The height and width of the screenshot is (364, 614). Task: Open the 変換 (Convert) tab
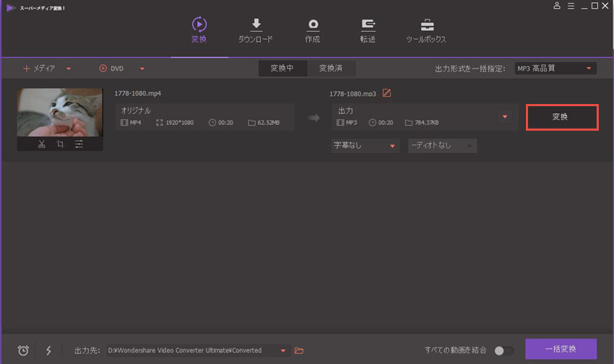pyautogui.click(x=199, y=30)
